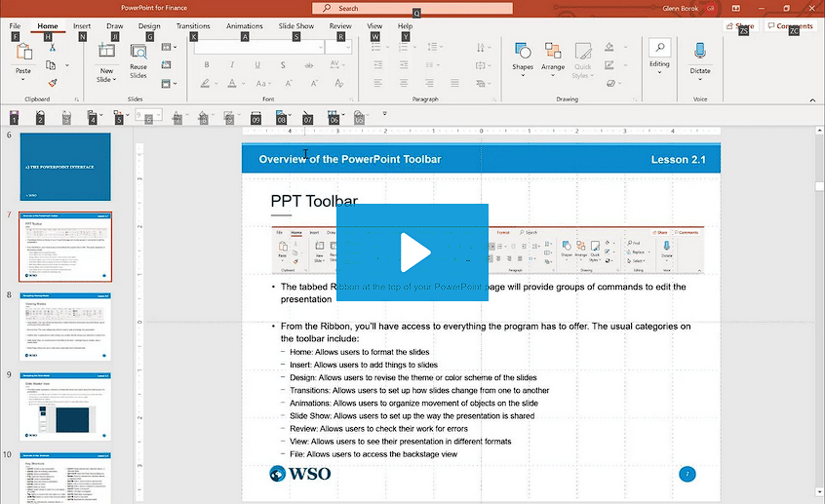
Task: Click the Glenn Borok account name
Action: [681, 9]
